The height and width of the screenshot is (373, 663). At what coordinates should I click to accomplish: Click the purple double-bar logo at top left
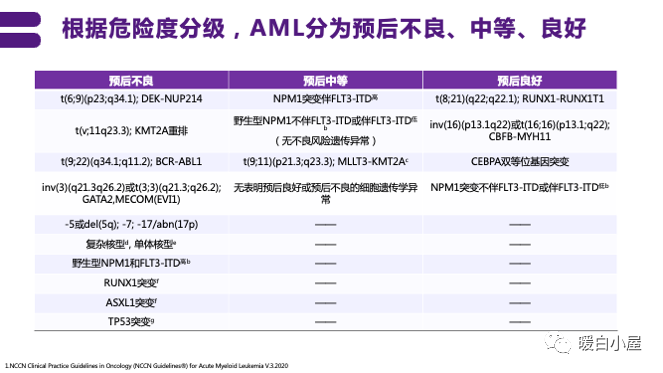(x=20, y=30)
